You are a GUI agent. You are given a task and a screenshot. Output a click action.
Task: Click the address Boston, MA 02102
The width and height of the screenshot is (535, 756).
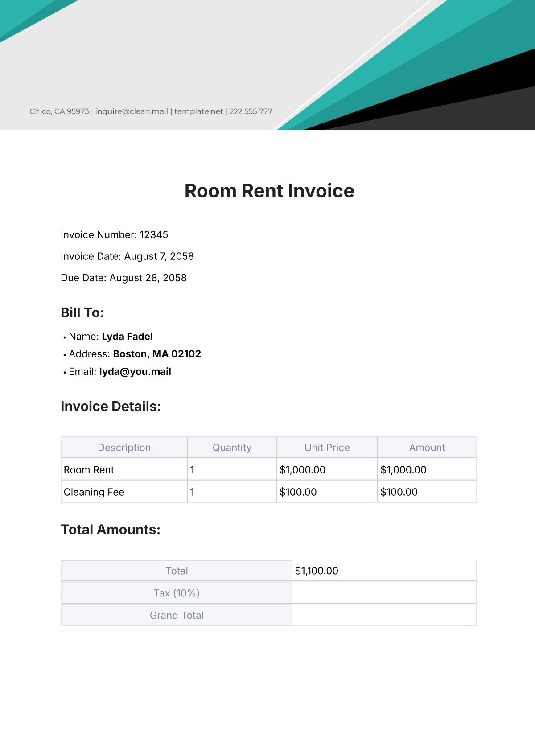157,354
